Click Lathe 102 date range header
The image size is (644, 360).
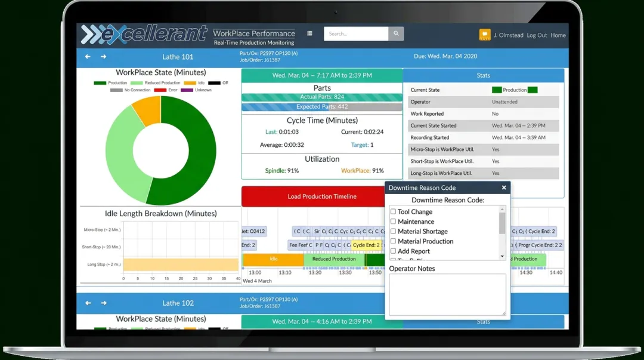pos(322,321)
